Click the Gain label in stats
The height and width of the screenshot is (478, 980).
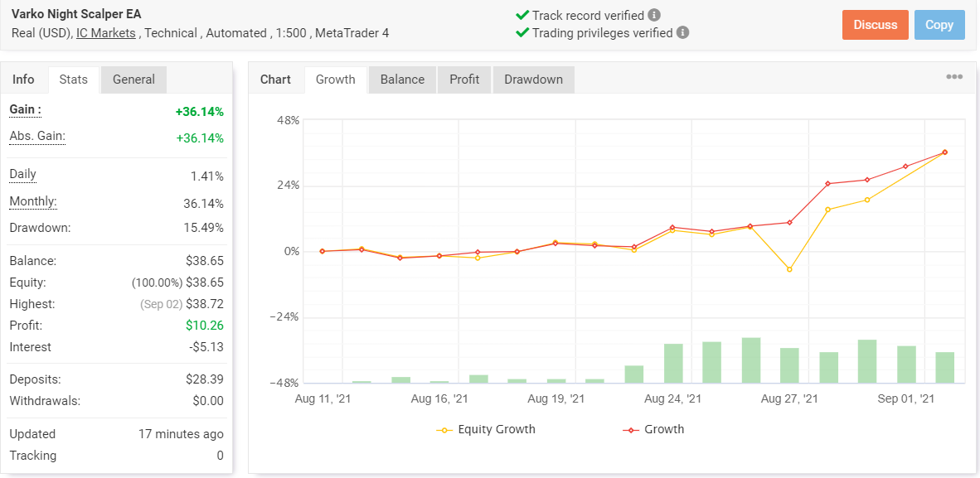click(x=25, y=109)
